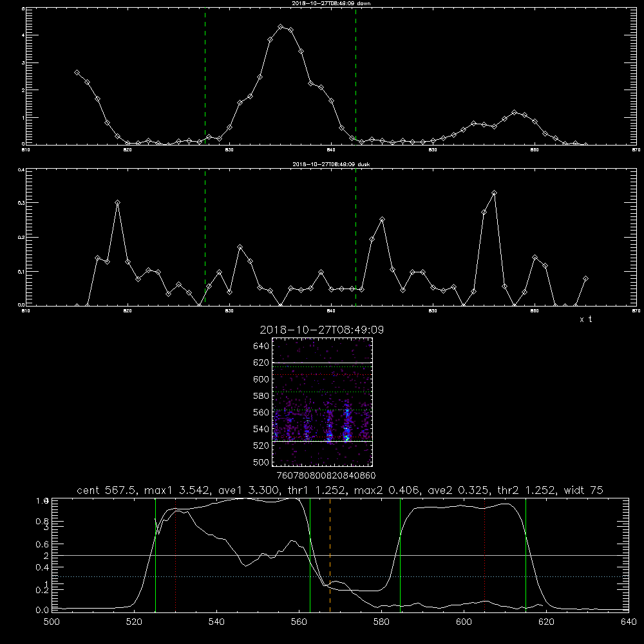Click the 'max2 0.406' value
The image size is (644, 644).
point(386,490)
